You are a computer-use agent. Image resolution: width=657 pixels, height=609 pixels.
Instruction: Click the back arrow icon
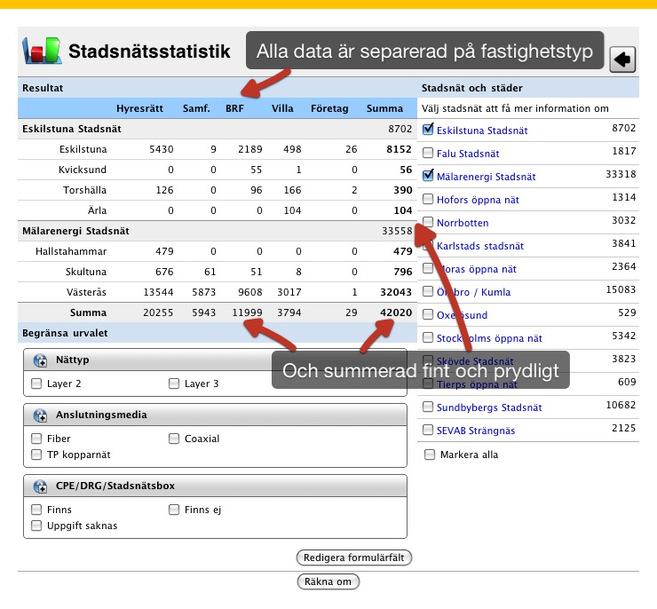622,59
